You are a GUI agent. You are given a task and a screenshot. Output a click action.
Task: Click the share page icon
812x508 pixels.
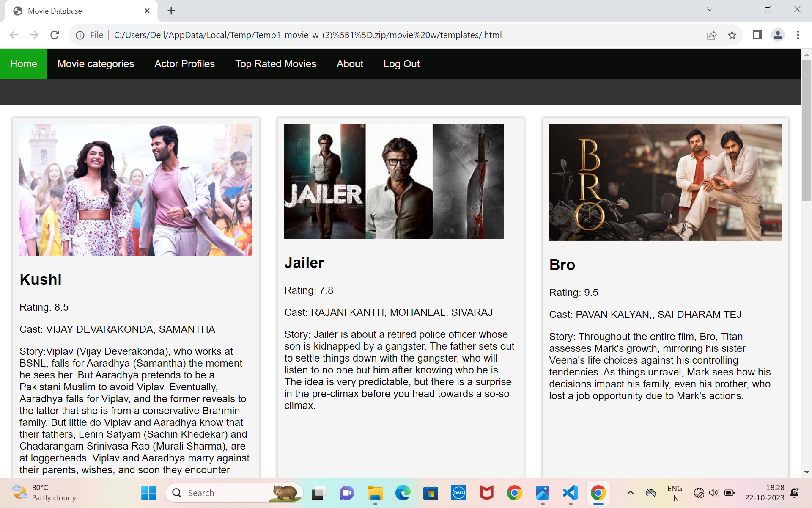[x=712, y=35]
